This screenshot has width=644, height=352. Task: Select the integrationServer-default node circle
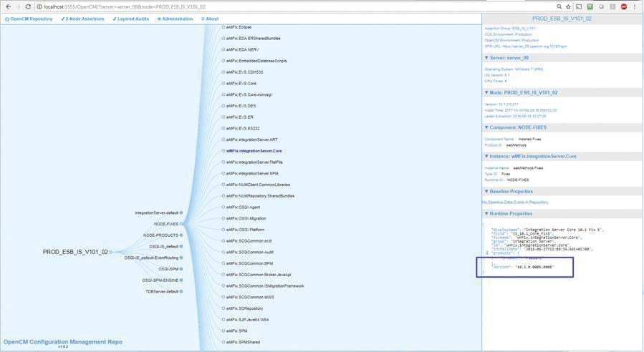coord(181,213)
